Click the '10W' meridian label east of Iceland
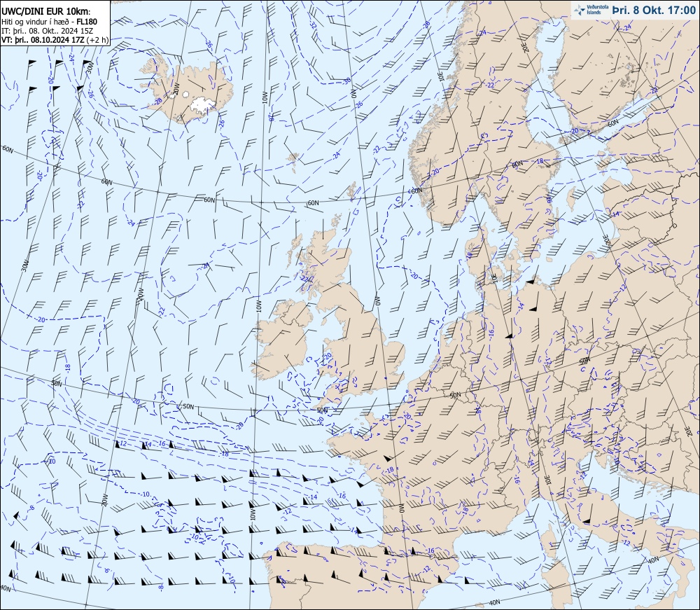The image size is (700, 610). click(x=265, y=98)
